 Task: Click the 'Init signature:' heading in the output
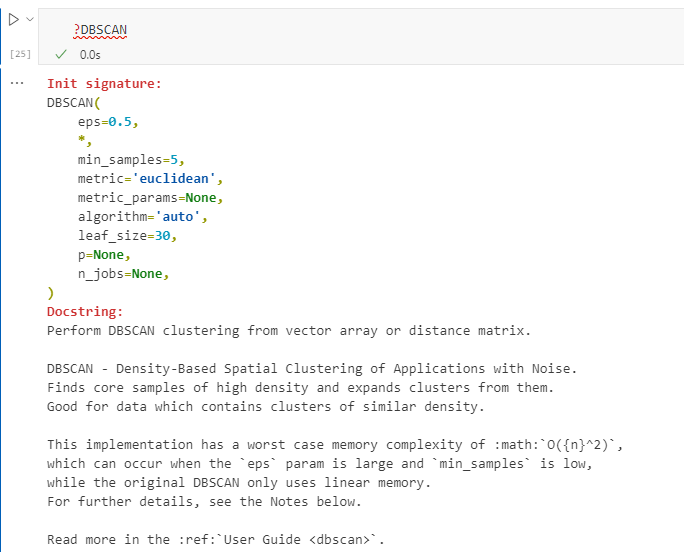[104, 83]
